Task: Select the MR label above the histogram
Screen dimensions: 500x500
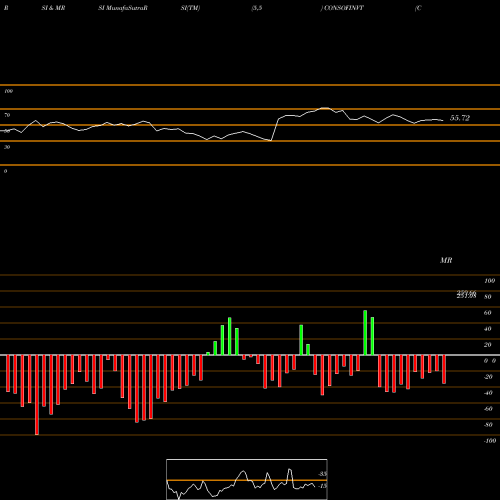Action: pos(446,260)
